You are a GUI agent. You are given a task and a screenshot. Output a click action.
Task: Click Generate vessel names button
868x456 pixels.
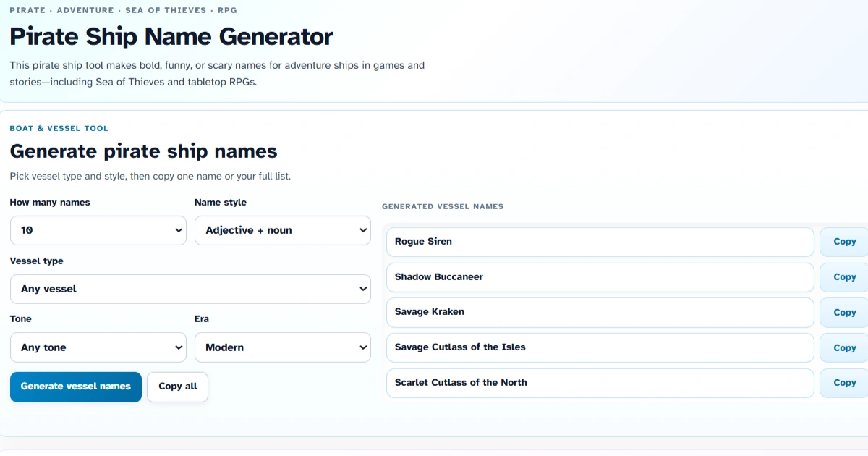pos(76,387)
